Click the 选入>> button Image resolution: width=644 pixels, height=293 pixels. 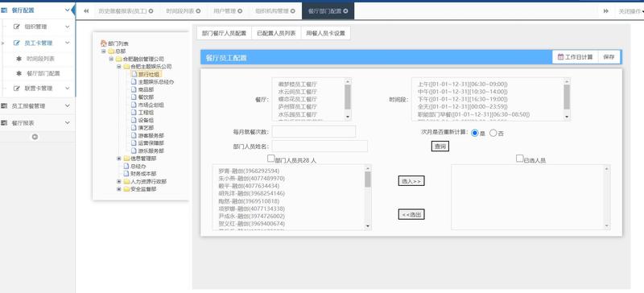coord(411,181)
